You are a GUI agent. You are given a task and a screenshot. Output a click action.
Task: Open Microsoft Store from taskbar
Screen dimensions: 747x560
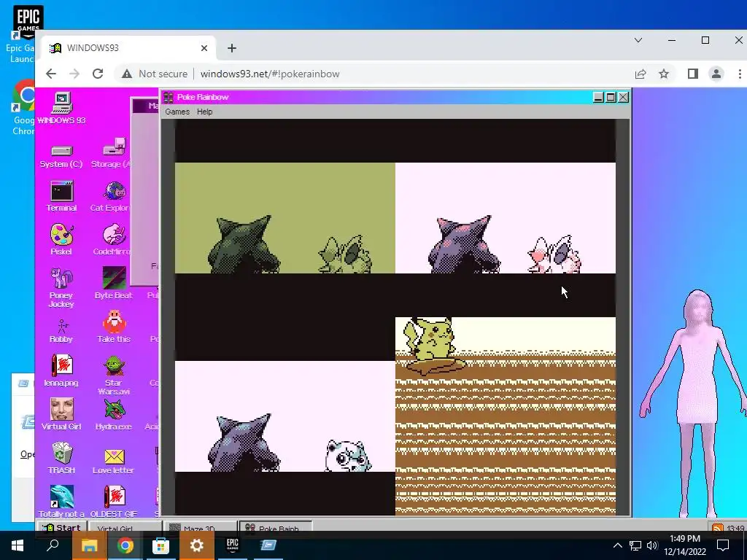(x=161, y=545)
